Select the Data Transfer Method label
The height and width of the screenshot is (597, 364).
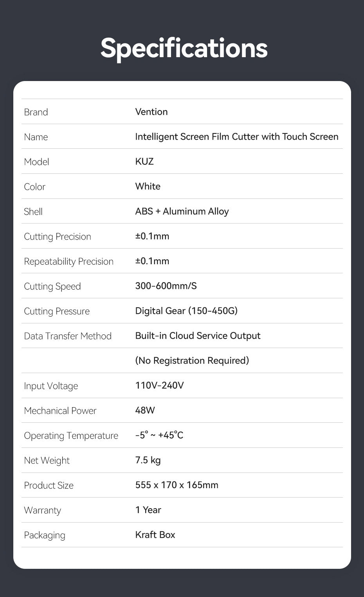point(68,336)
